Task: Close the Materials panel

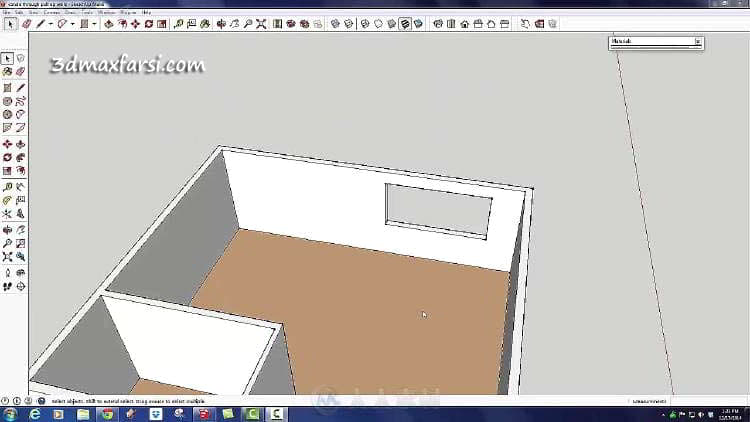Action: tap(698, 42)
